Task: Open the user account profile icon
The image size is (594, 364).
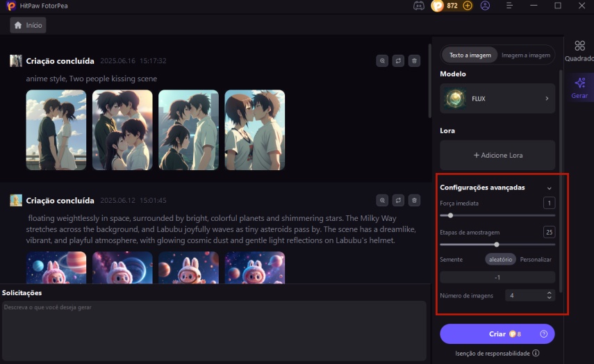Action: pyautogui.click(x=485, y=6)
